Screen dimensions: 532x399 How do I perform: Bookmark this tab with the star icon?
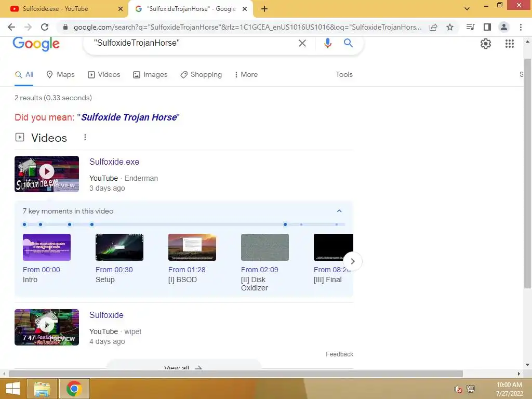tap(450, 27)
